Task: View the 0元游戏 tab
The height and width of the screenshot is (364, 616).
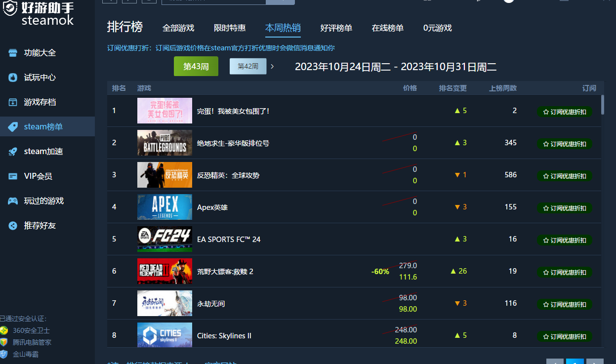Action: point(438,28)
